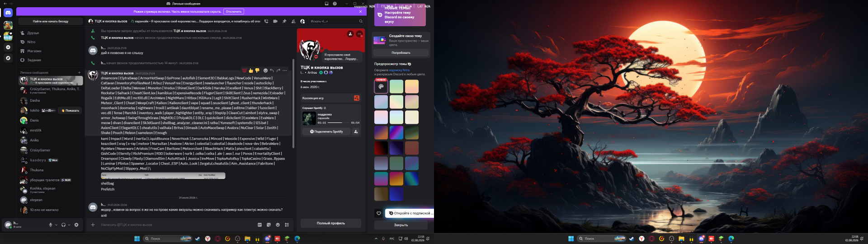Open emoji picker in message bar
Viewport: 868px width, 244px height.
pyautogui.click(x=278, y=225)
